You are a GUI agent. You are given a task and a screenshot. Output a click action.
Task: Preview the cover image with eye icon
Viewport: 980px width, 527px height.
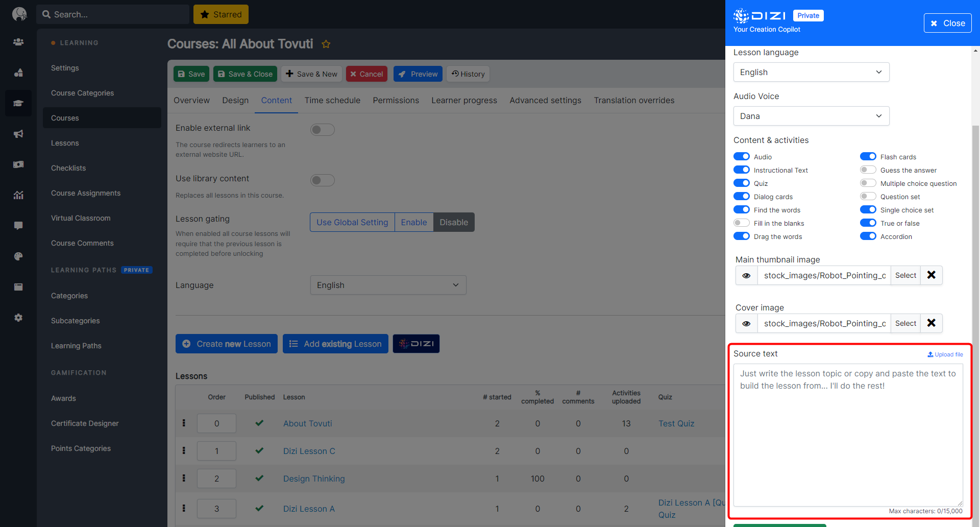point(746,323)
